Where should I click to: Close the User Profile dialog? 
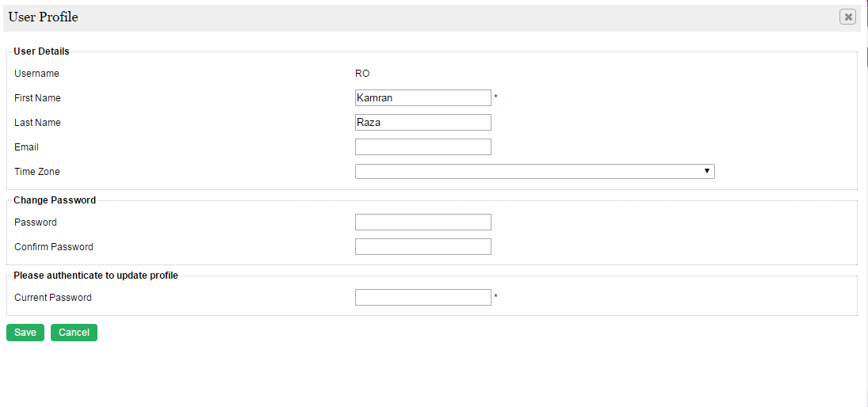coord(847,17)
